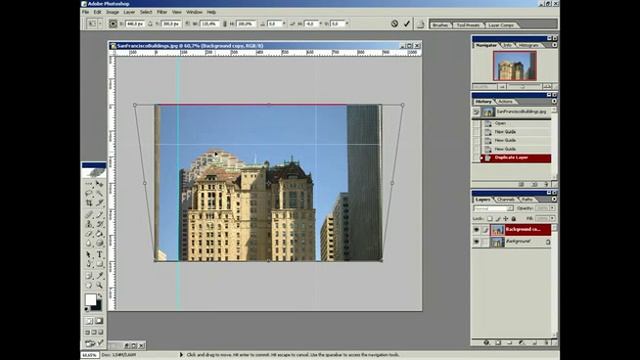Toggle lock transparent pixels
Viewport: 640px width, 360px height.
coord(490,219)
